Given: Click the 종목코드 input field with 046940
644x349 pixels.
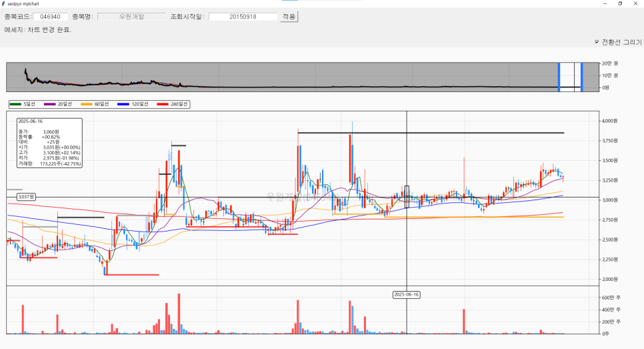Looking at the screenshot, I should (x=50, y=17).
